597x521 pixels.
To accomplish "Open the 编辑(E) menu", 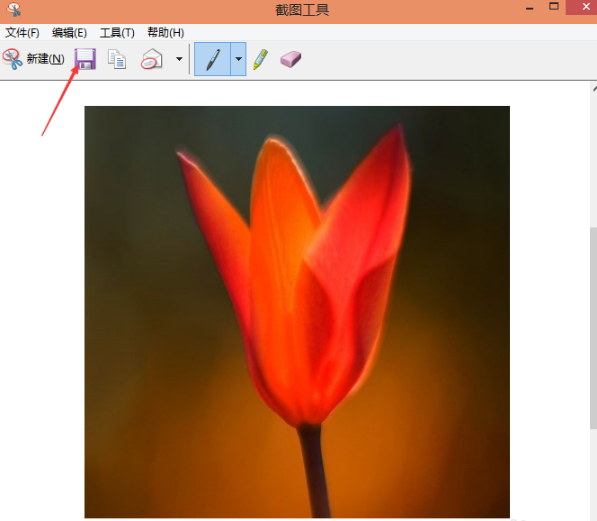I will [69, 33].
